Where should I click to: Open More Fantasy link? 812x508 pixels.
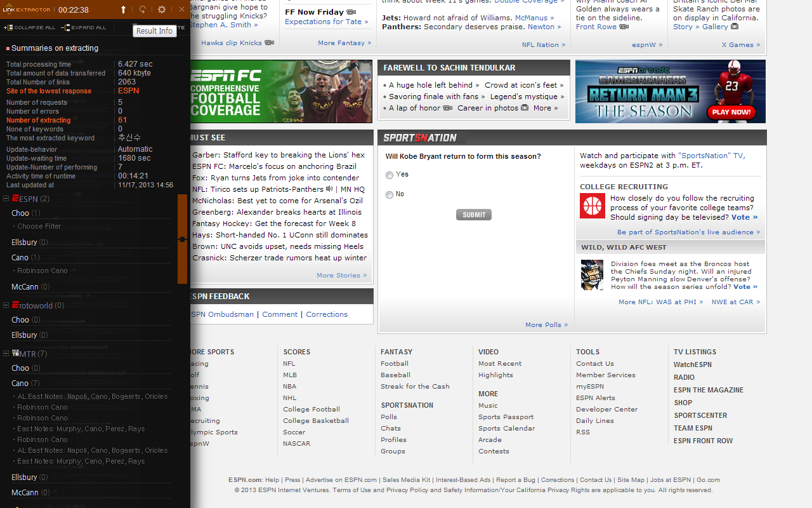(x=344, y=43)
